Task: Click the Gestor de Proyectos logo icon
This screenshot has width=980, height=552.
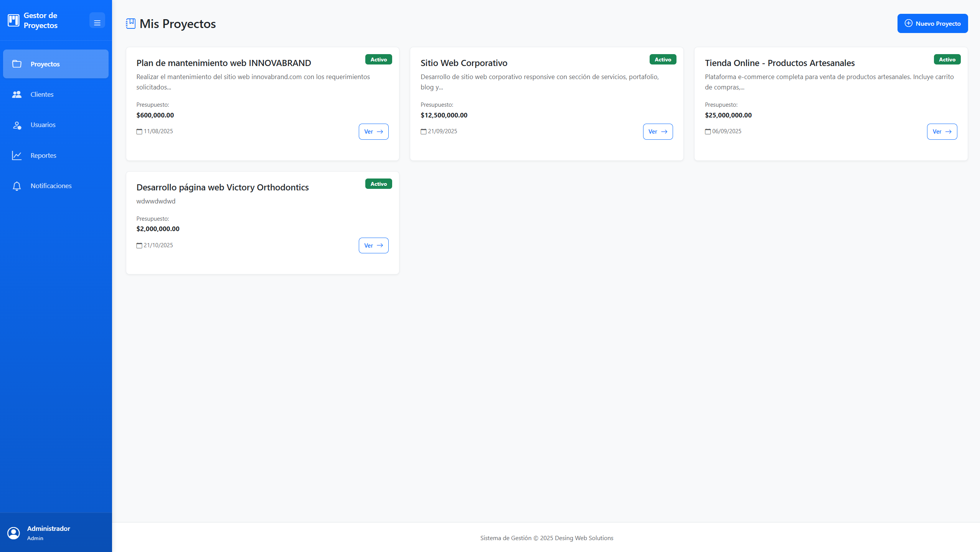Action: [13, 20]
